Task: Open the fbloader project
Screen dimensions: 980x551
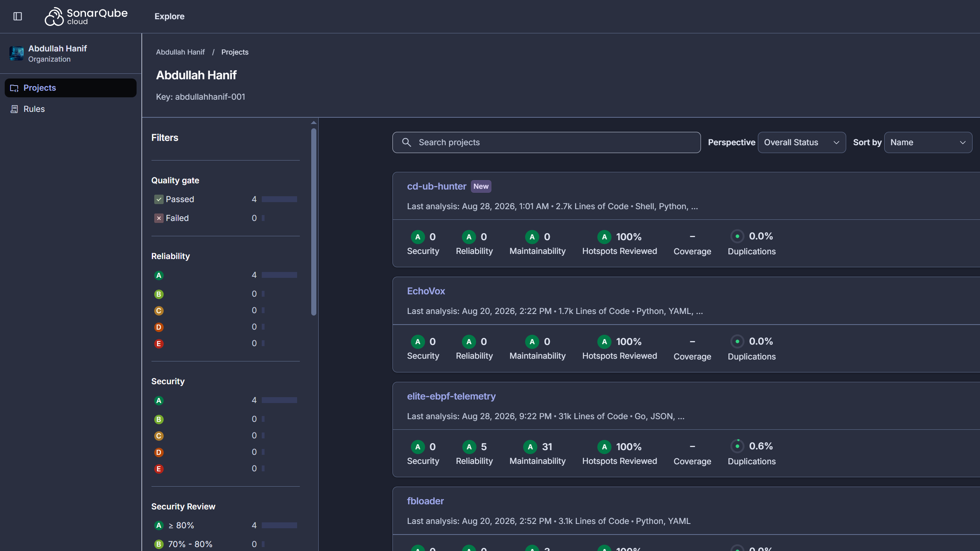Action: click(425, 501)
